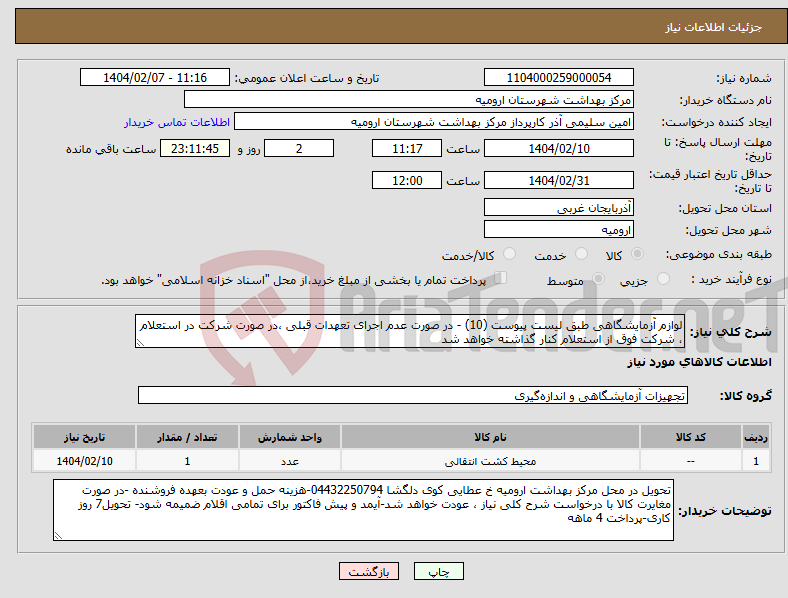The height and width of the screenshot is (598, 788).
Task: Click the نام کالا column header
Action: (490, 437)
